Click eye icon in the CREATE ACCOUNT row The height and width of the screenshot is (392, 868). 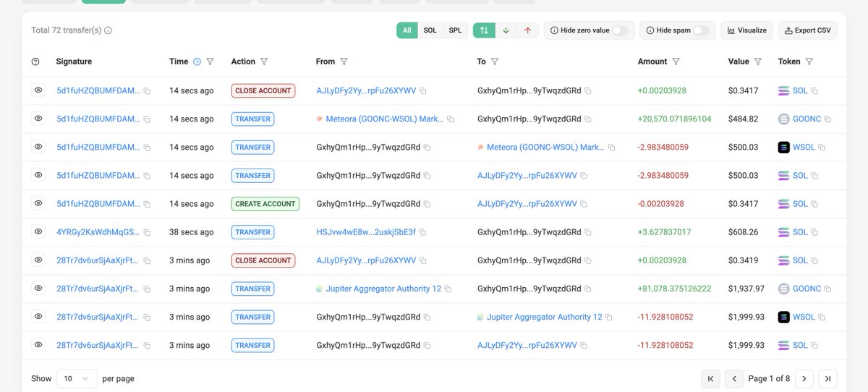click(38, 204)
